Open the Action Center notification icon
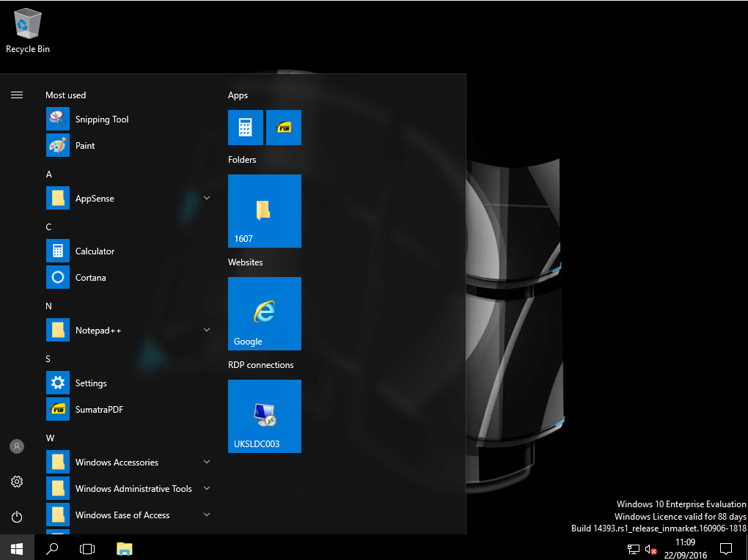 (726, 549)
